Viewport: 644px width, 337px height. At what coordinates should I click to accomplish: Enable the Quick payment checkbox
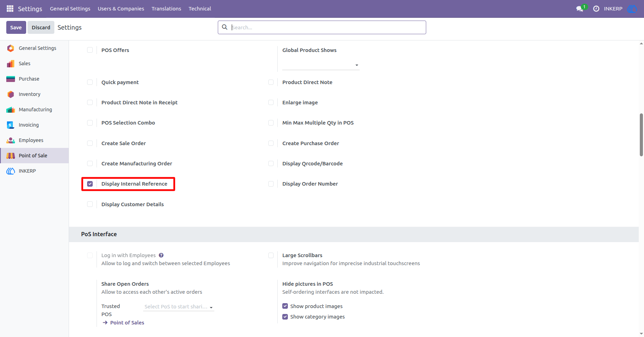pos(90,82)
